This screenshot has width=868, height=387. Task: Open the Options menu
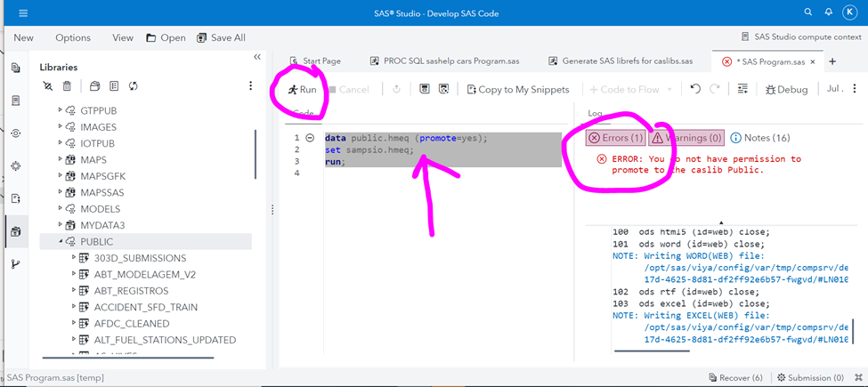tap(73, 37)
